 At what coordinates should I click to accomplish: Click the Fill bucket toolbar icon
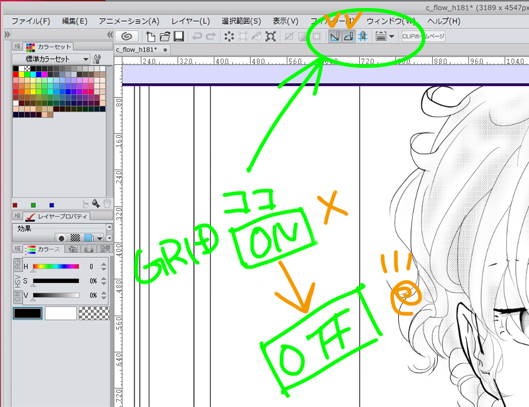(256, 36)
